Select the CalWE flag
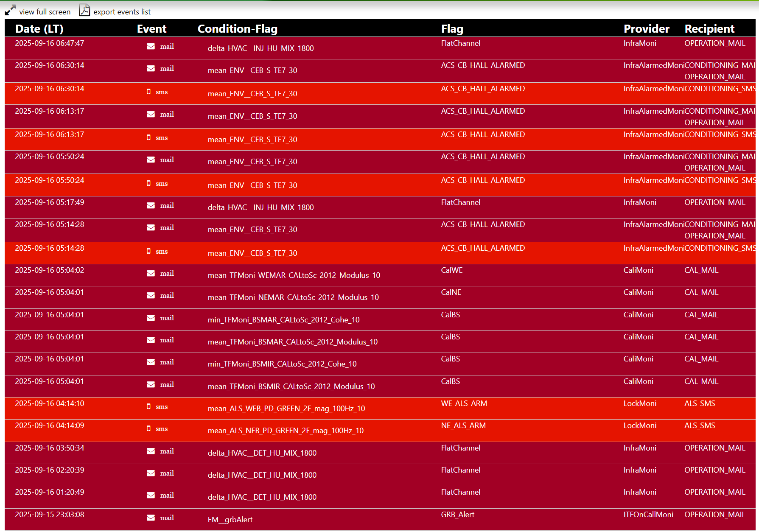This screenshot has width=759, height=532. [452, 270]
